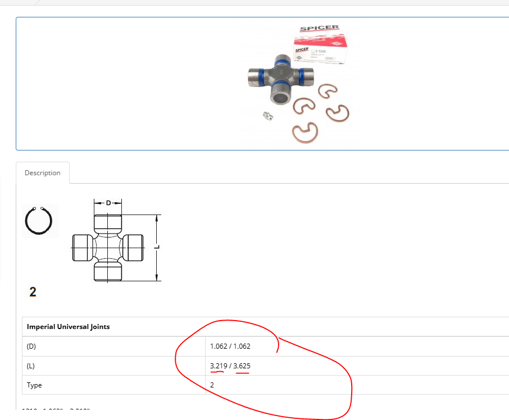This screenshot has height=420, width=509.
Task: Click the bold 2 below the snap ring
Action: point(33,292)
